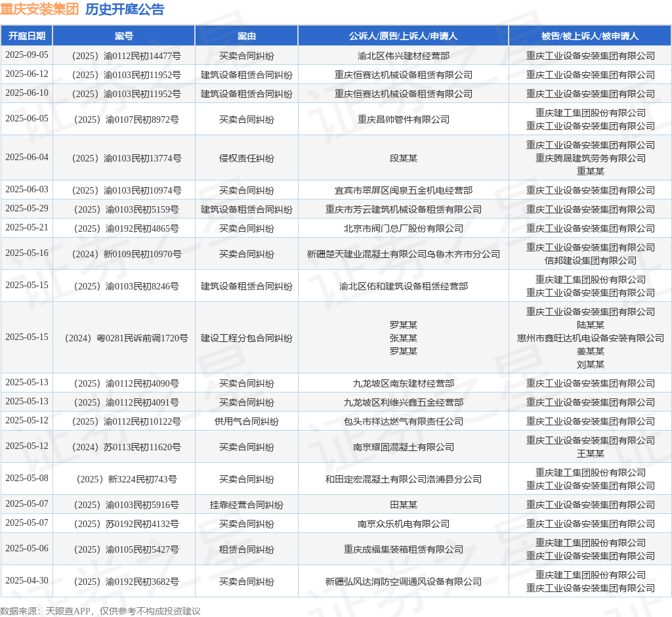Click the 供用气合同纠纷 cause cell
672x617 pixels.
247,421
